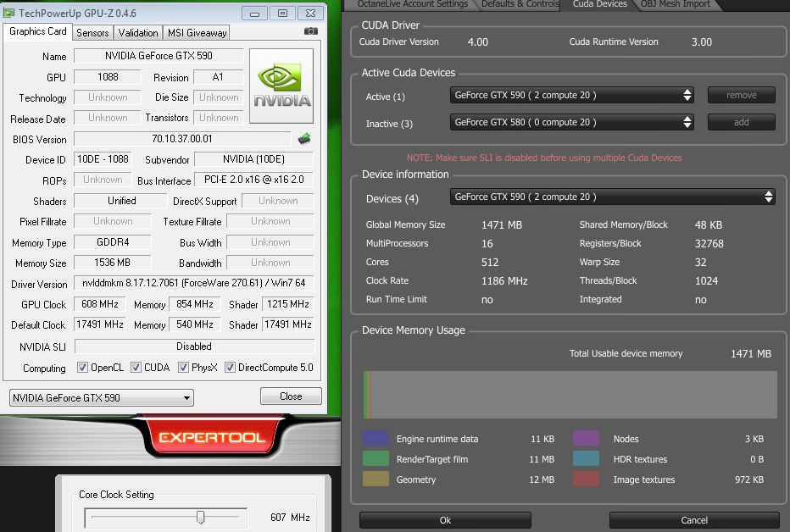Click the Cancel button in Cuda settings

pos(694,520)
